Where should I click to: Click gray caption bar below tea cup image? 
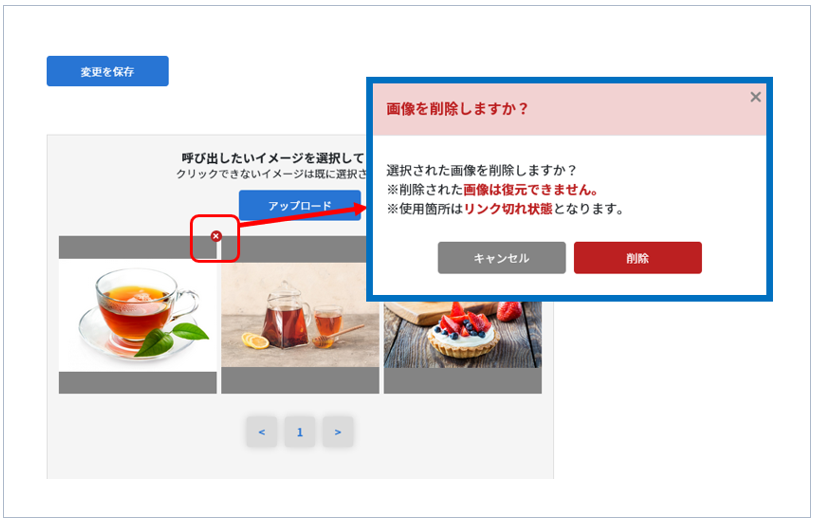click(138, 383)
